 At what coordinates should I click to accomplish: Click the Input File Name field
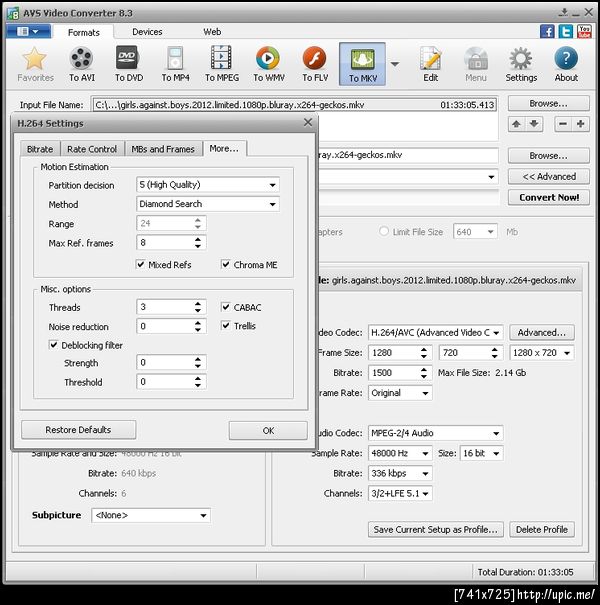pyautogui.click(x=295, y=105)
